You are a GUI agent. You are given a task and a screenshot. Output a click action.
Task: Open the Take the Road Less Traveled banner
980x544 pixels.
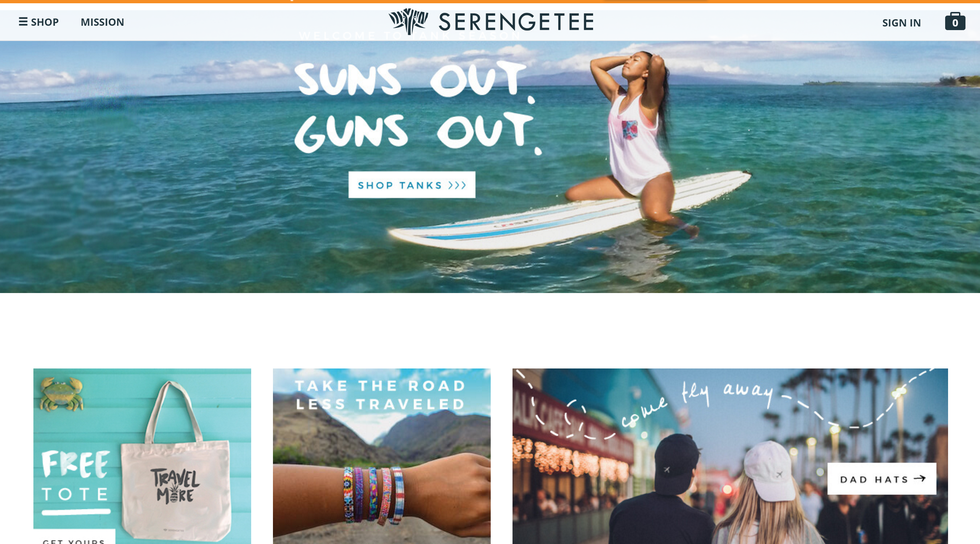pos(382,456)
